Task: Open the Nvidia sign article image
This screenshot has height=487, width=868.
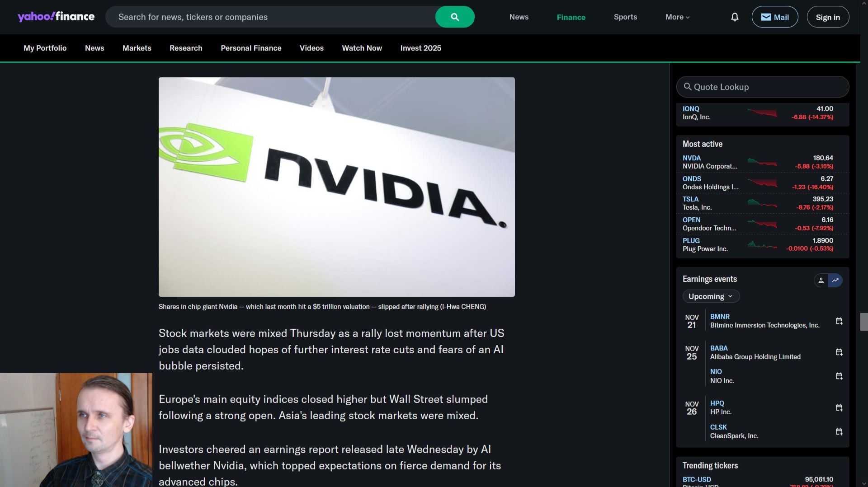Action: click(337, 187)
